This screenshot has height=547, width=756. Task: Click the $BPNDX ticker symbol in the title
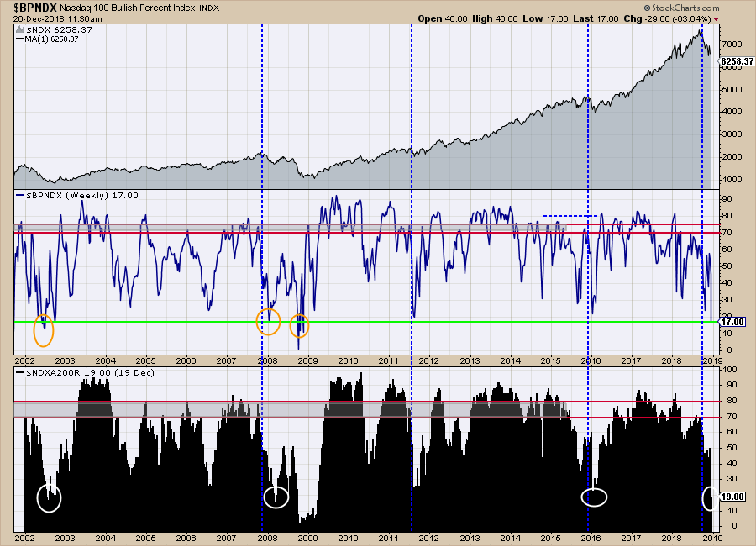click(35, 8)
